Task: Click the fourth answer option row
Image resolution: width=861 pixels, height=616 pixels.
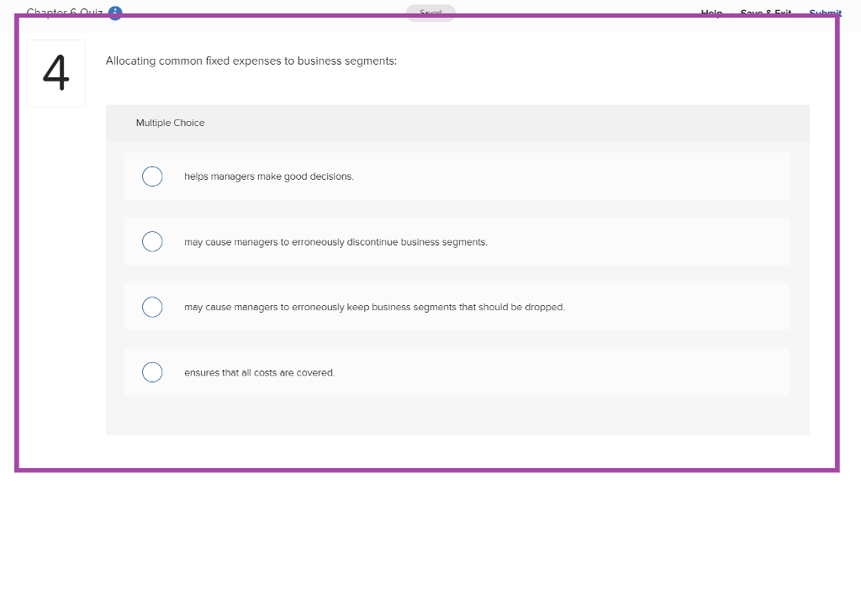Action: coord(457,371)
